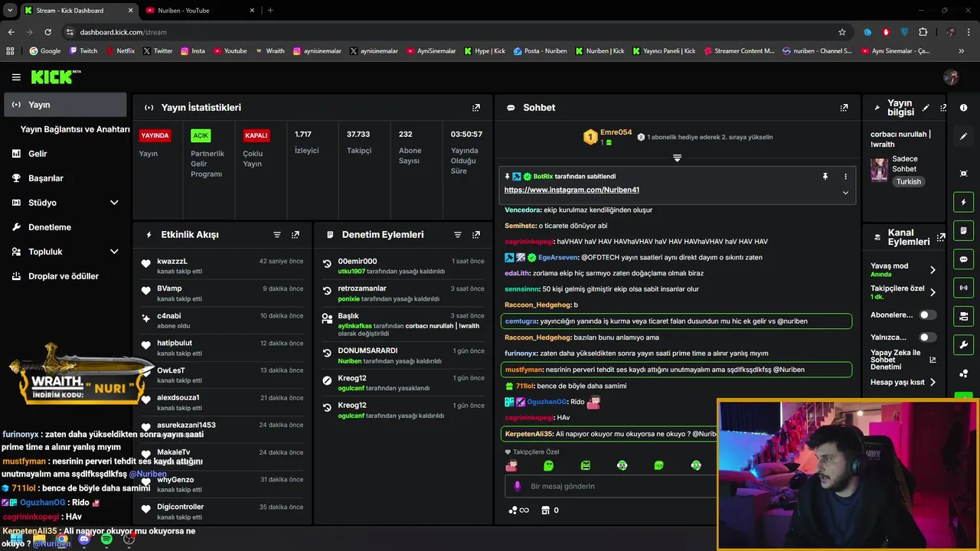Click the Sadece Sohbet category thumbnail

879,170
